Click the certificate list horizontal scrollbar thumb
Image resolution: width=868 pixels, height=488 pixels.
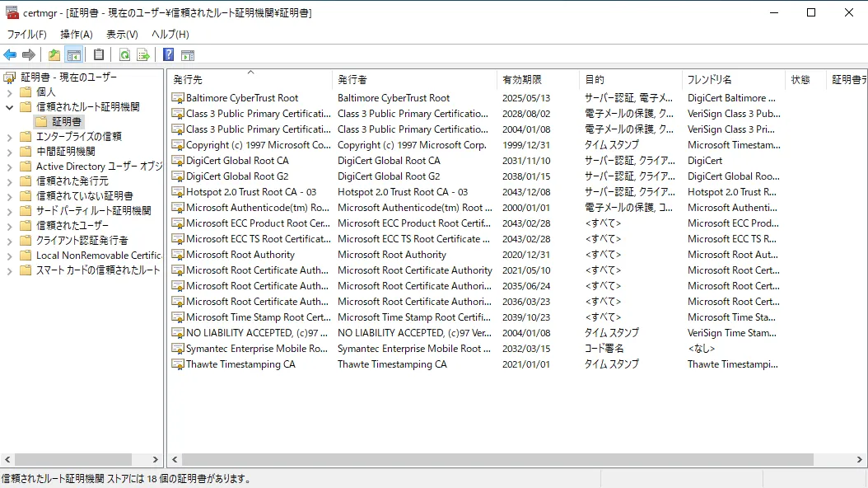(497, 460)
